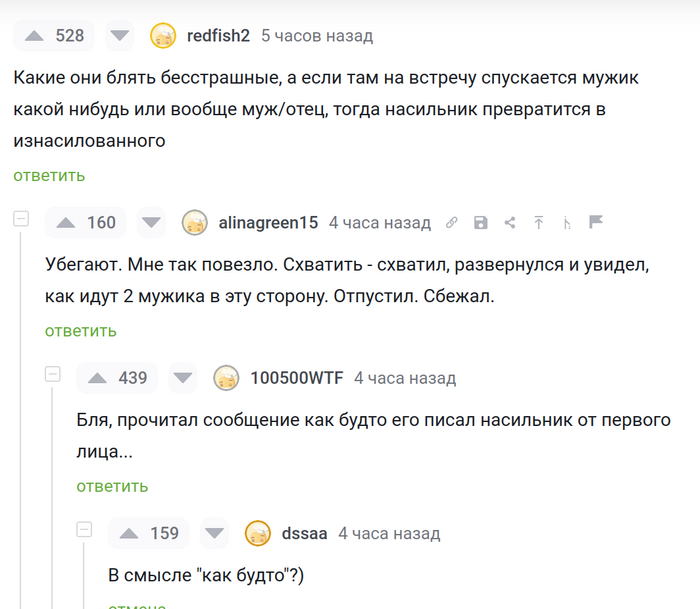700x609 pixels.
Task: Reply to redfish2's comment
Action: tap(49, 175)
